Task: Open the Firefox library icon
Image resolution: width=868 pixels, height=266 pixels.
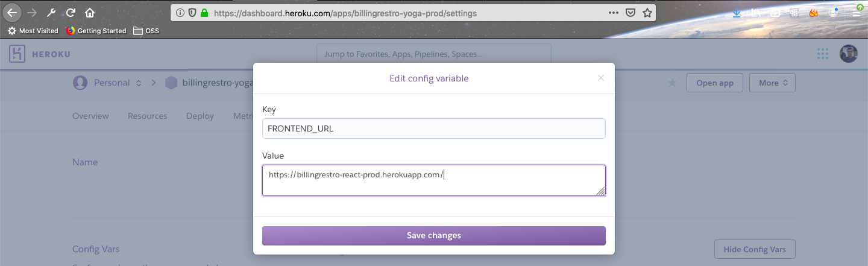Action: click(756, 13)
